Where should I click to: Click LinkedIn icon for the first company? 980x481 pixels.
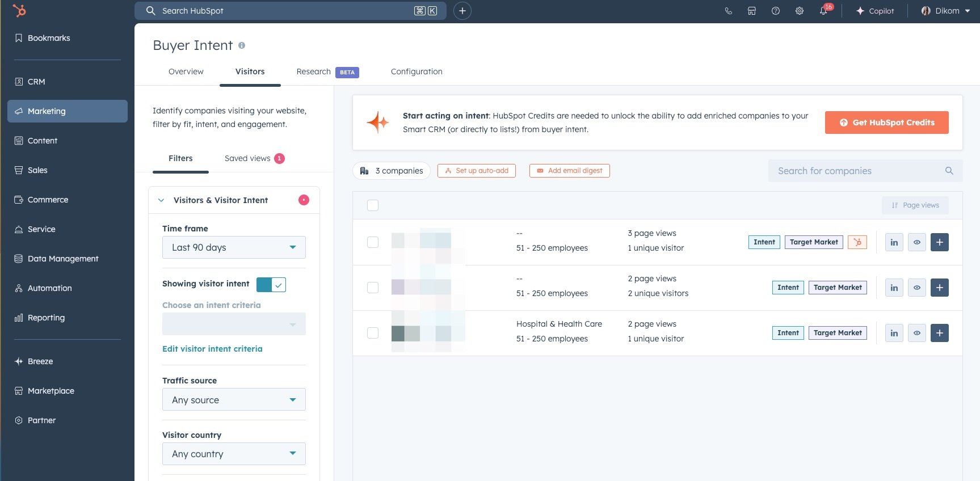(894, 242)
